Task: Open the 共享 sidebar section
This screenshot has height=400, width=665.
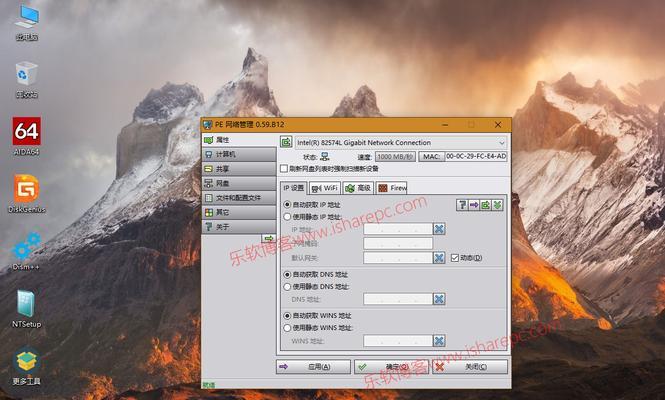Action: pyautogui.click(x=239, y=169)
